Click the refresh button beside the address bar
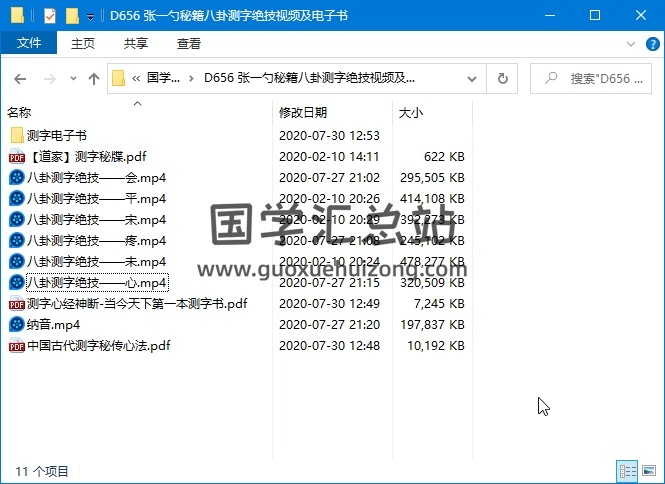Image resolution: width=665 pixels, height=484 pixels. 505,78
